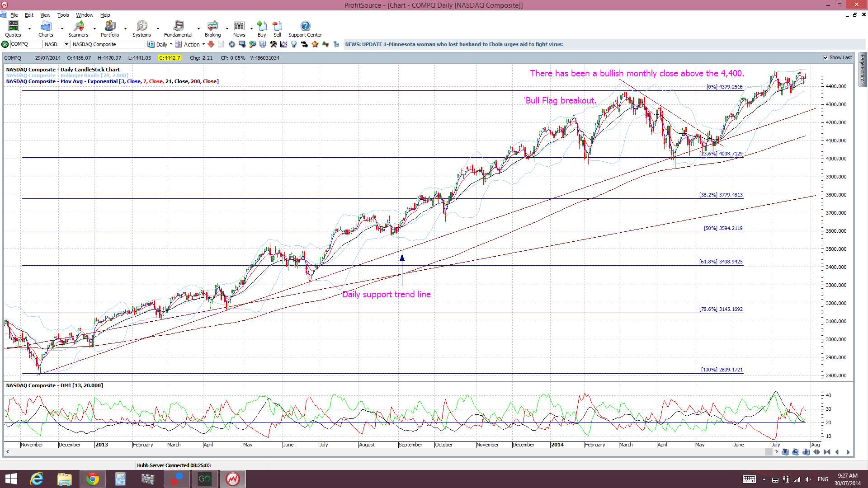Expand the Portfolio dropdown arrow

(x=125, y=29)
